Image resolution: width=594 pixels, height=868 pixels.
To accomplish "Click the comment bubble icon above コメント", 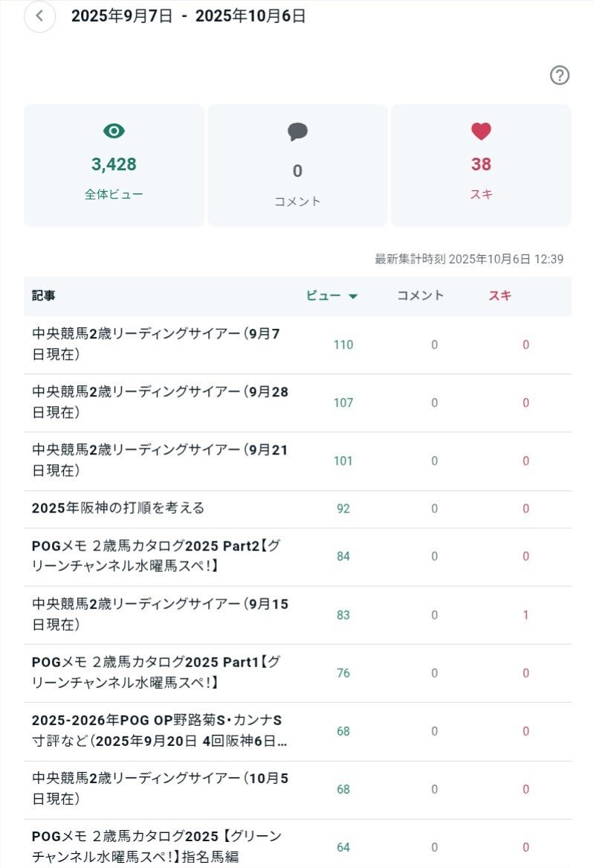I will [x=297, y=131].
